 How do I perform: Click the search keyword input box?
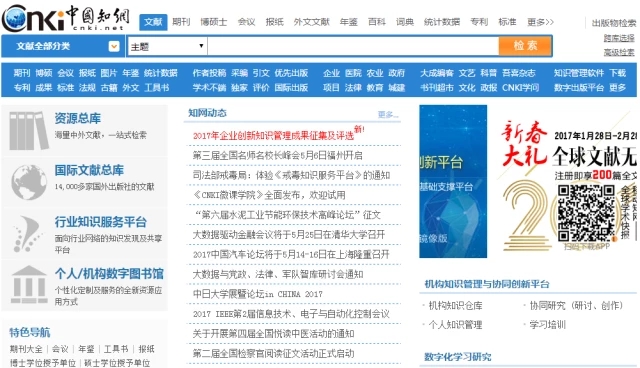[353, 47]
